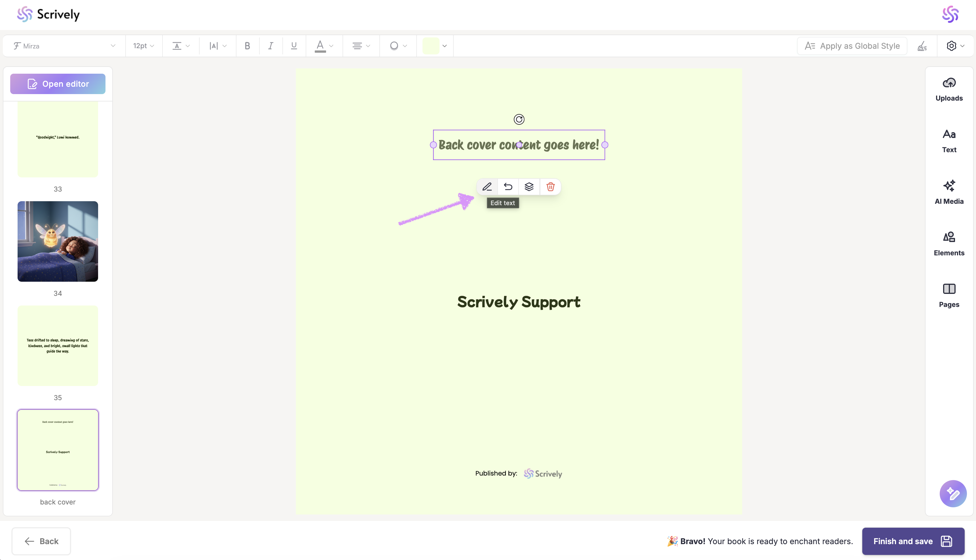Image resolution: width=976 pixels, height=560 pixels.
Task: Click the clear formatting broom icon
Action: coord(922,46)
